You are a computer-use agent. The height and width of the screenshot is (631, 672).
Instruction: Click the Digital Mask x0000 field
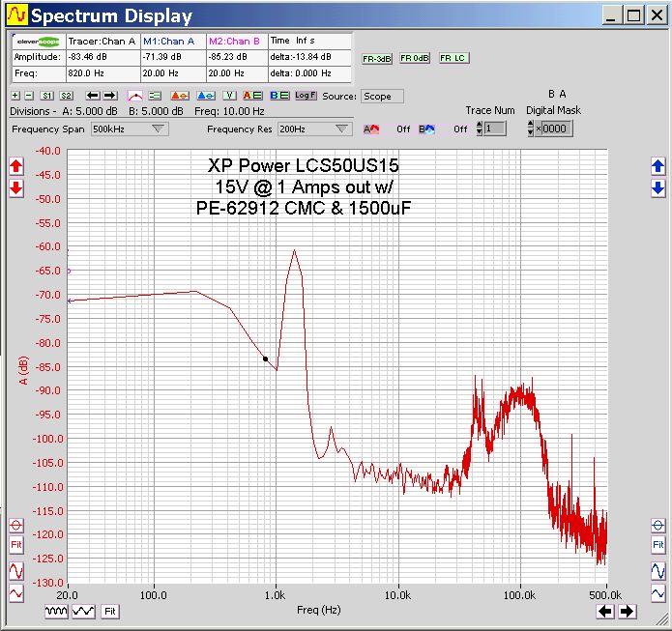[x=553, y=129]
